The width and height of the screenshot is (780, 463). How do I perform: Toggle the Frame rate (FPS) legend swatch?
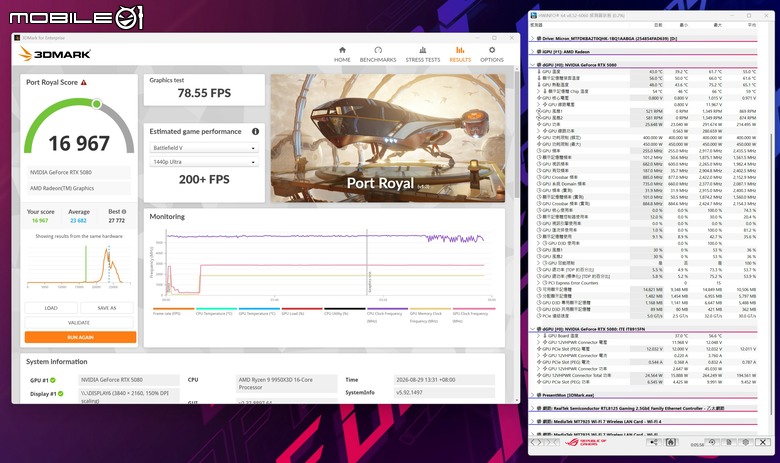click(x=174, y=309)
